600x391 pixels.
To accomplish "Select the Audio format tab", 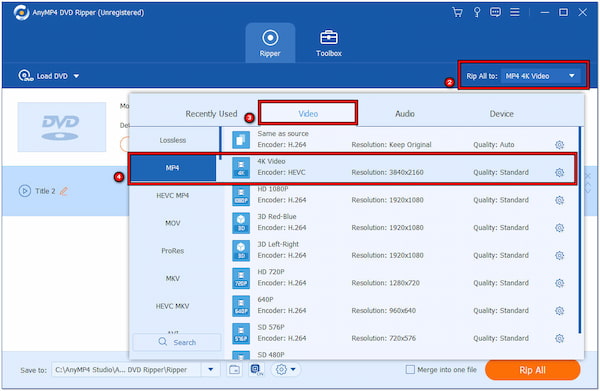I will 405,114.
